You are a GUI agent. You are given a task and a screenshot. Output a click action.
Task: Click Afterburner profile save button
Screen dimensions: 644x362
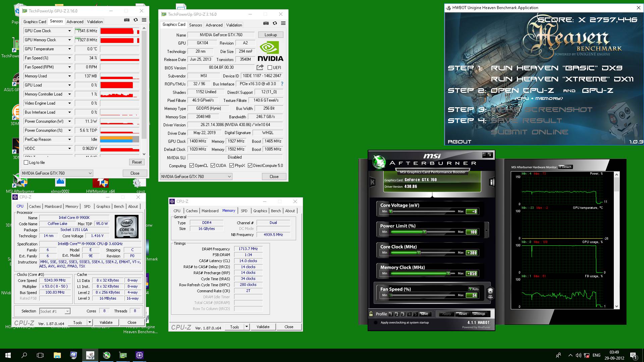tap(425, 314)
